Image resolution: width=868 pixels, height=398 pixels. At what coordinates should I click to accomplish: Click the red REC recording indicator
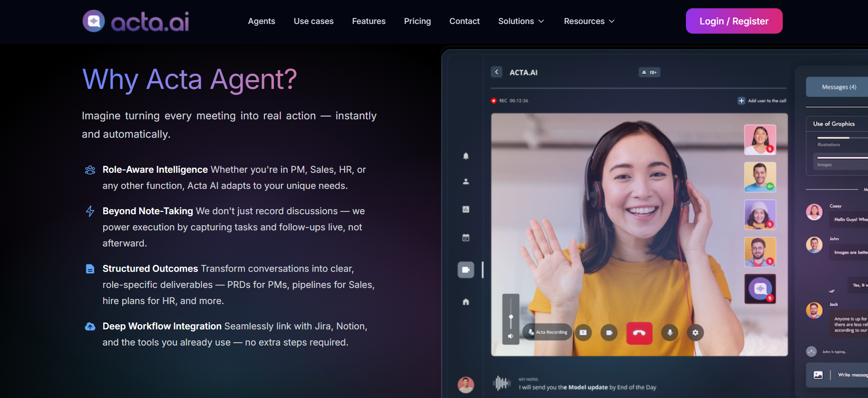coord(494,100)
